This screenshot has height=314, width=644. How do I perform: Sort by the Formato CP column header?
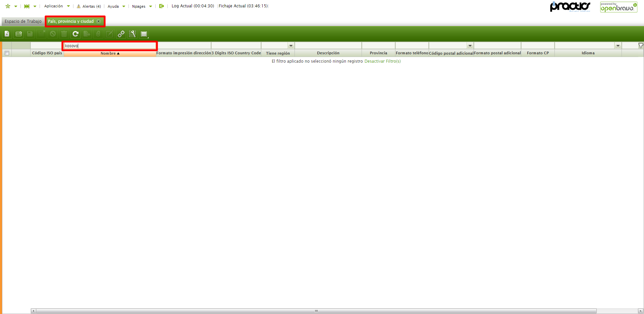tap(538, 53)
